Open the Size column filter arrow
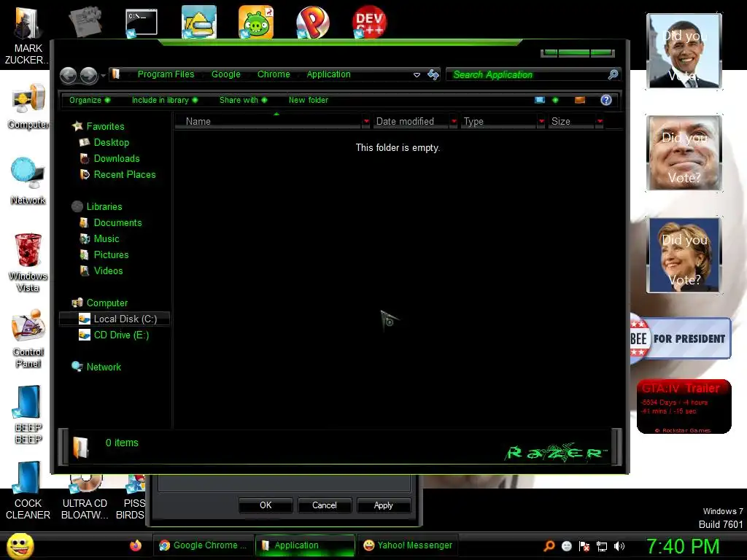Viewport: 747px width, 560px height. tap(600, 122)
